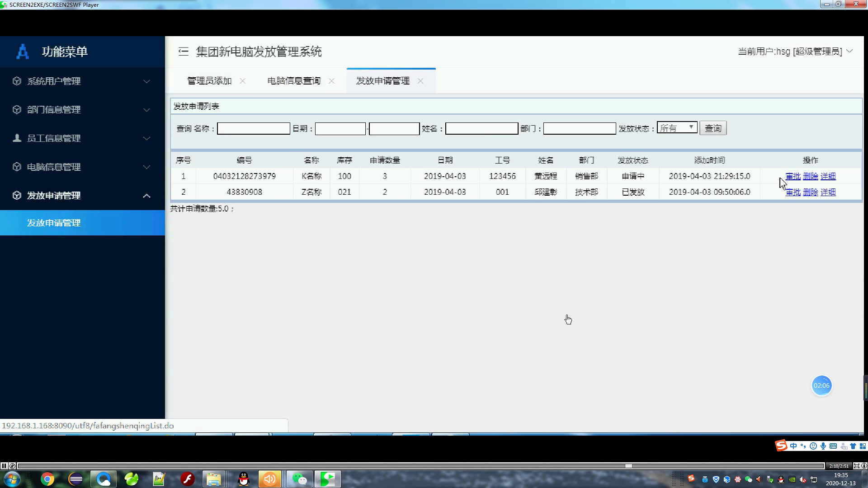Screen dimensions: 868x488
Task: Click the tray network connection icon
Action: tap(814, 479)
